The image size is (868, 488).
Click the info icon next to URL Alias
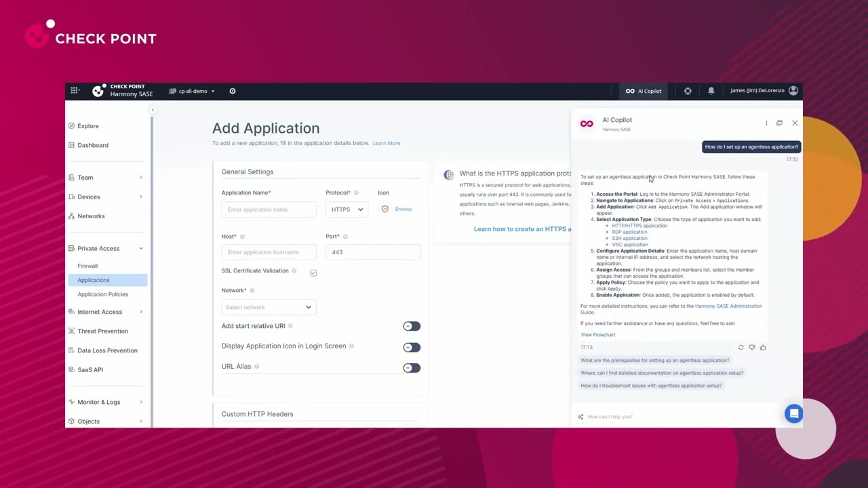(256, 367)
